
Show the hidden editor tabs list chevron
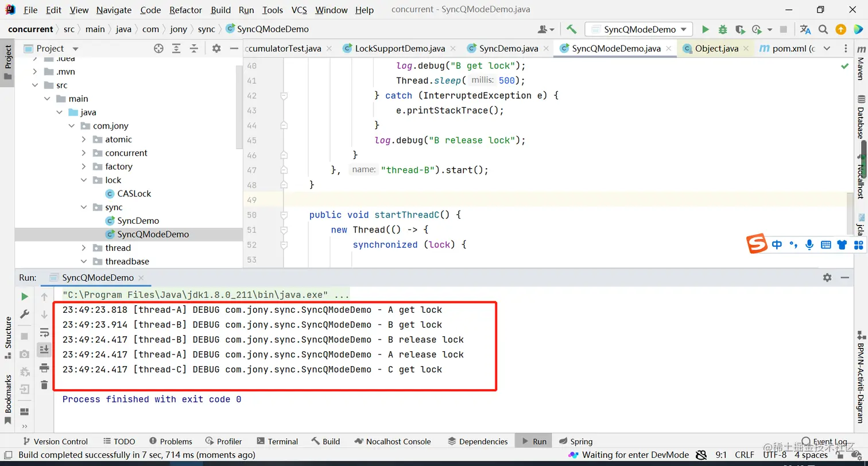click(828, 49)
